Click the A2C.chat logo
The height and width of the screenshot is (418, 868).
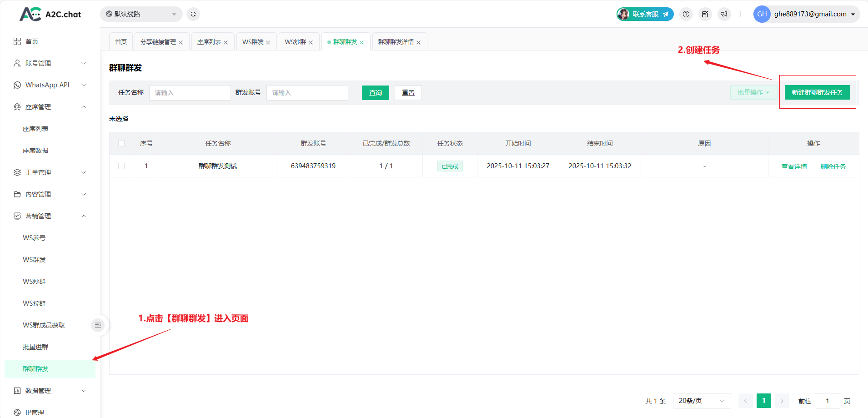coord(50,14)
